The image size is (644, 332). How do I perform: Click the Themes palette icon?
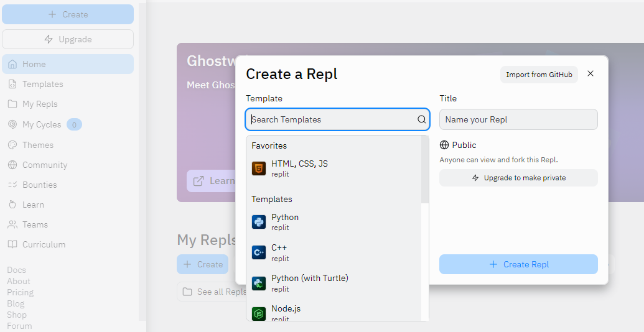click(12, 145)
